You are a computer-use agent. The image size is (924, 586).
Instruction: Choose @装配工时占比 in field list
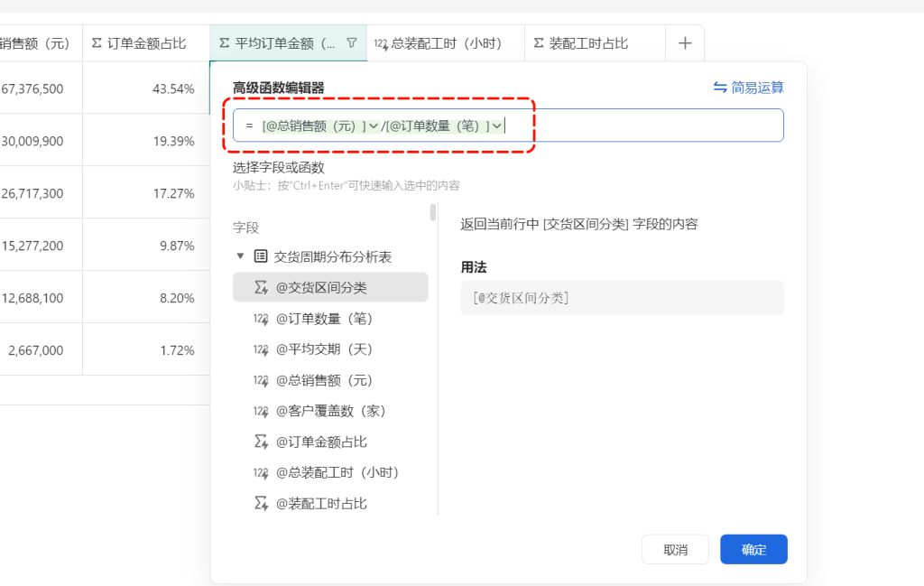330,504
